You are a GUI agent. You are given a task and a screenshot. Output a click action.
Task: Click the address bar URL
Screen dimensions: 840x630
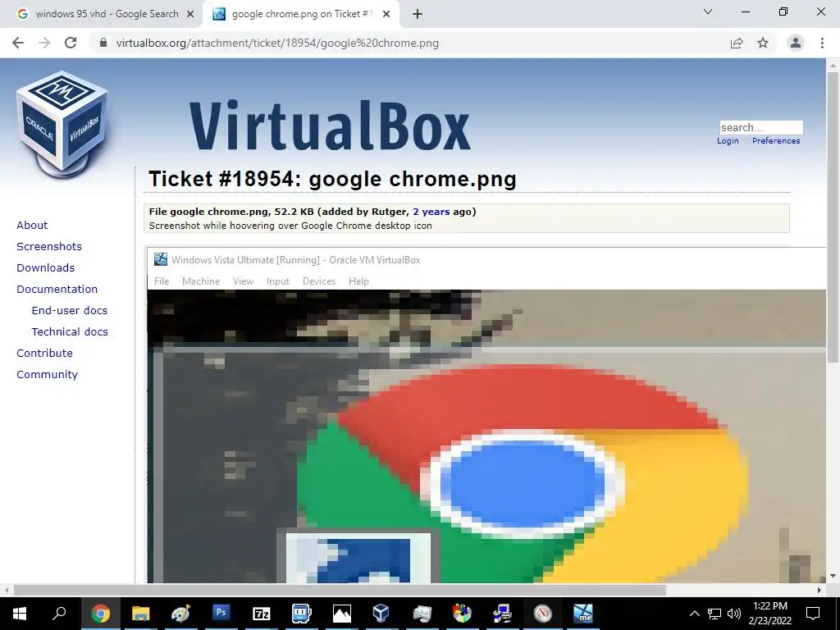click(x=277, y=43)
